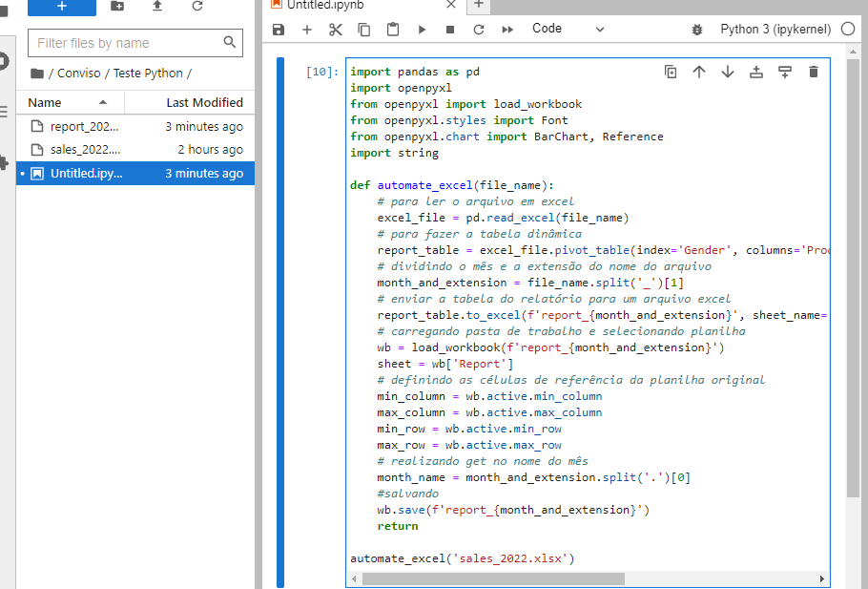Switch to the Untitled.ipynb tab

324,6
